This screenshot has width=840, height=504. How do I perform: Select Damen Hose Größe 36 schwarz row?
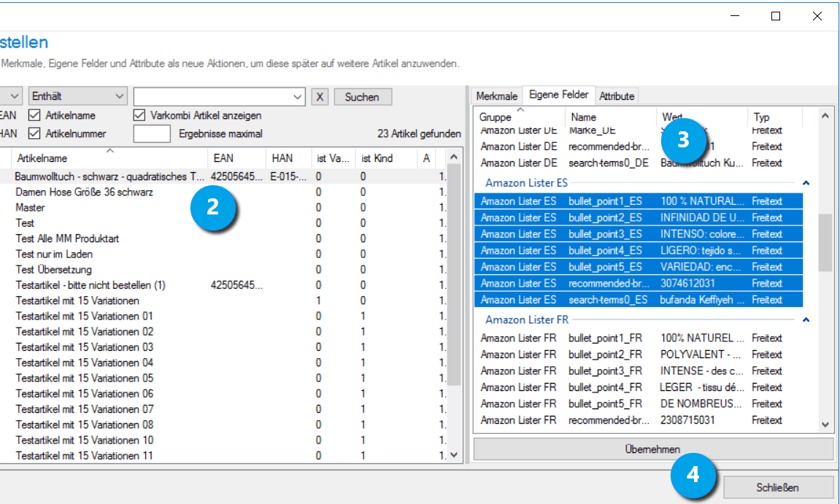point(223,192)
